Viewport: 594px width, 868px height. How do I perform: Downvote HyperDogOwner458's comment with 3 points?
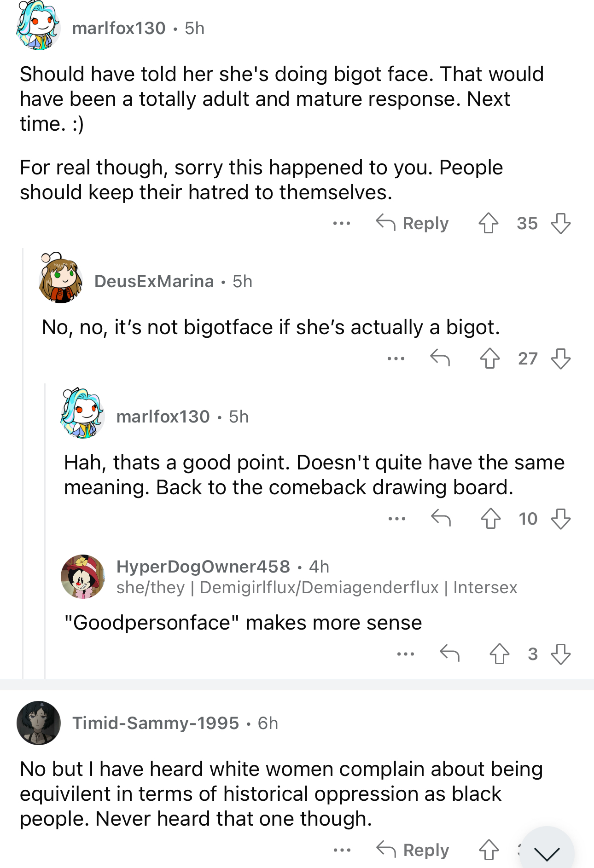(x=561, y=654)
